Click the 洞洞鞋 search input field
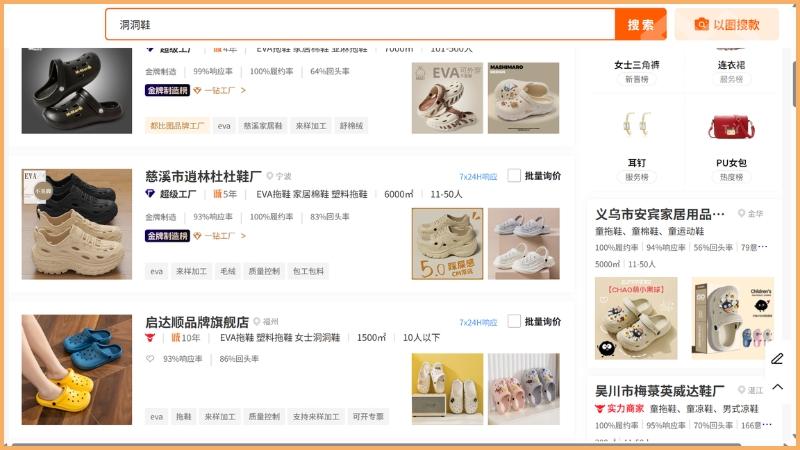800x450 pixels. (360, 24)
